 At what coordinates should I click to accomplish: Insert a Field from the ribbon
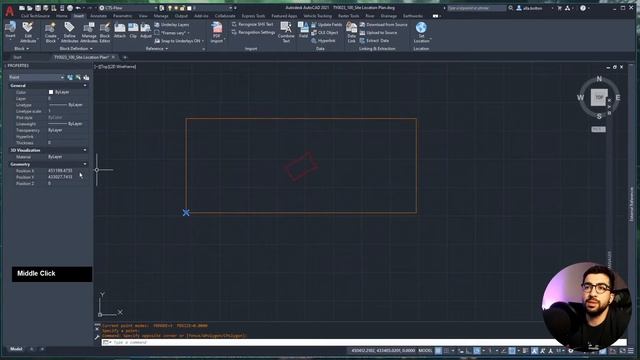click(303, 30)
